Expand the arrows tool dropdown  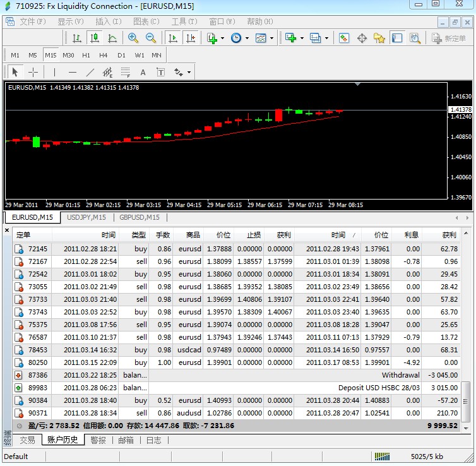click(188, 72)
